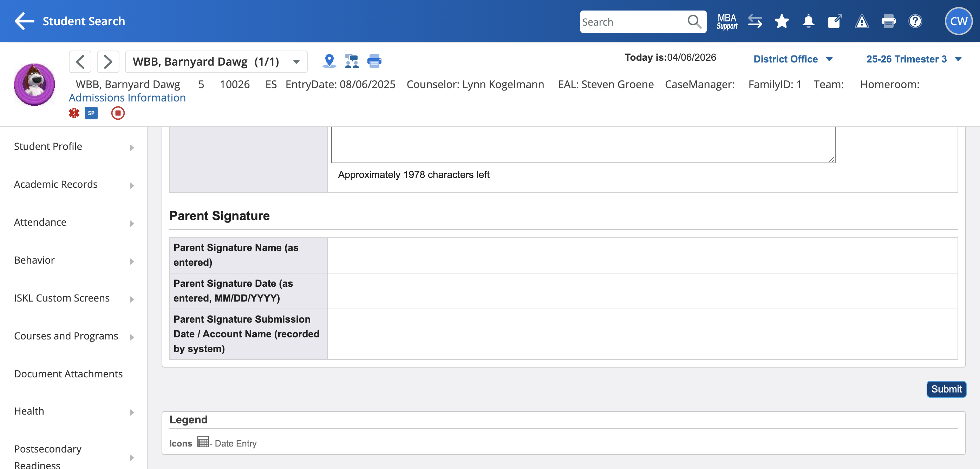This screenshot has width=980, height=469.
Task: Click the favorites star icon
Action: coord(782,22)
